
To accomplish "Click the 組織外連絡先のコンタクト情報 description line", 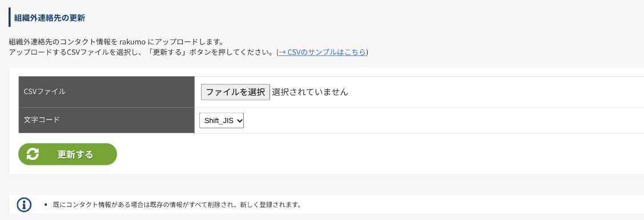I will click(x=116, y=42).
